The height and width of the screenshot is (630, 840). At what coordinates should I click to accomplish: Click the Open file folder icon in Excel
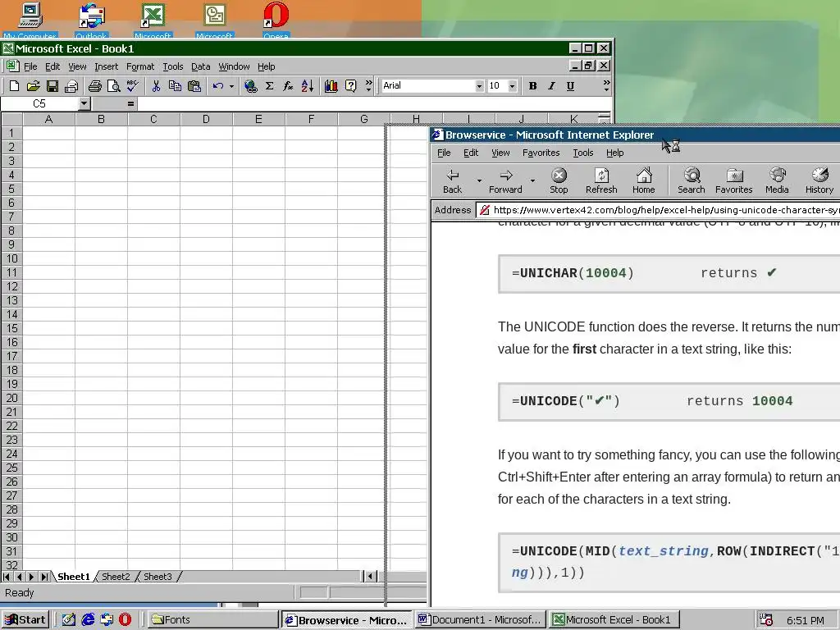33,85
